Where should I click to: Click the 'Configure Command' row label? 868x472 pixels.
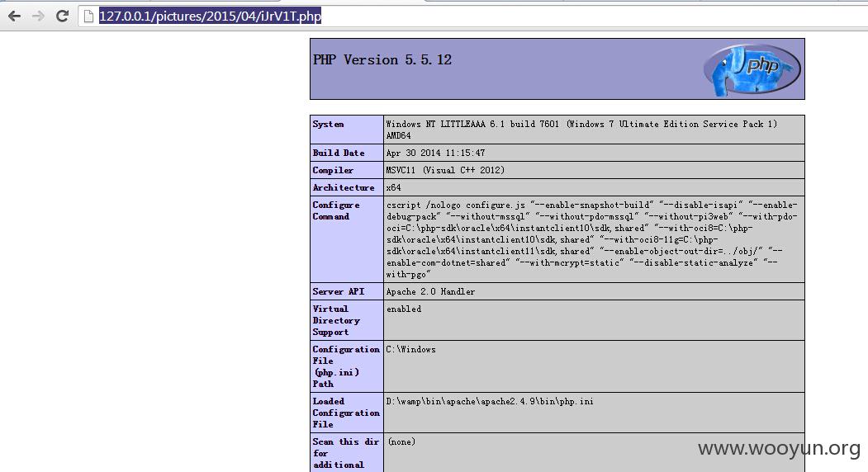pos(336,210)
